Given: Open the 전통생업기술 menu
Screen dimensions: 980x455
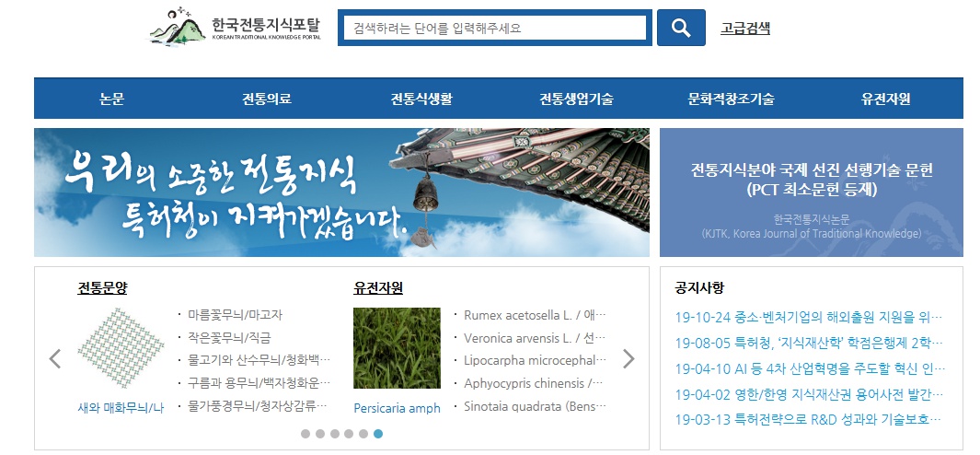Looking at the screenshot, I should [x=576, y=99].
